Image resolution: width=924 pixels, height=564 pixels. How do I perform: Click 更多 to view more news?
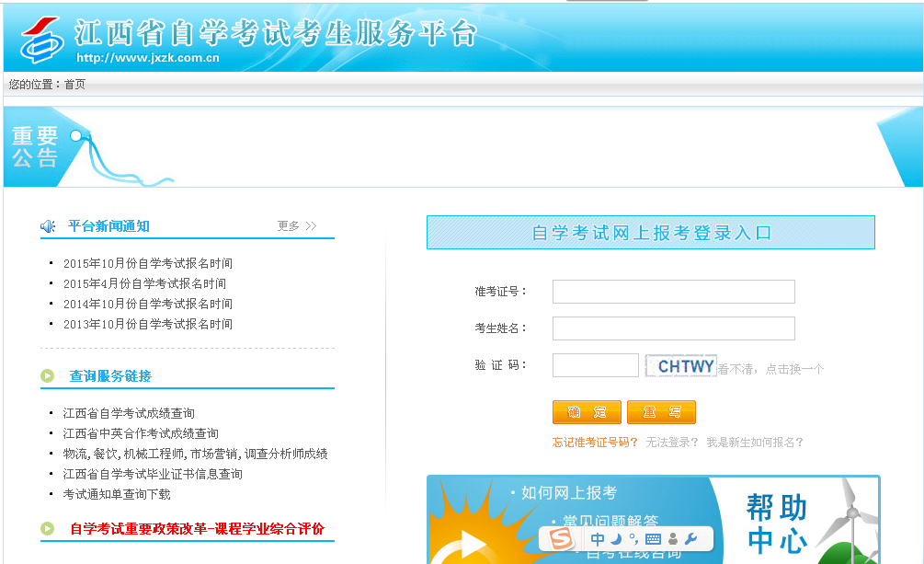pyautogui.click(x=297, y=226)
